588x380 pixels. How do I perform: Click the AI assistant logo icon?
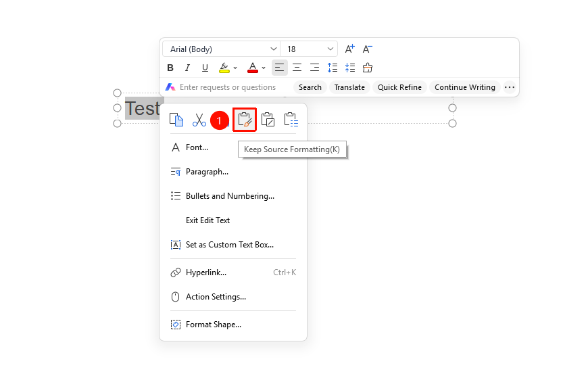click(170, 87)
